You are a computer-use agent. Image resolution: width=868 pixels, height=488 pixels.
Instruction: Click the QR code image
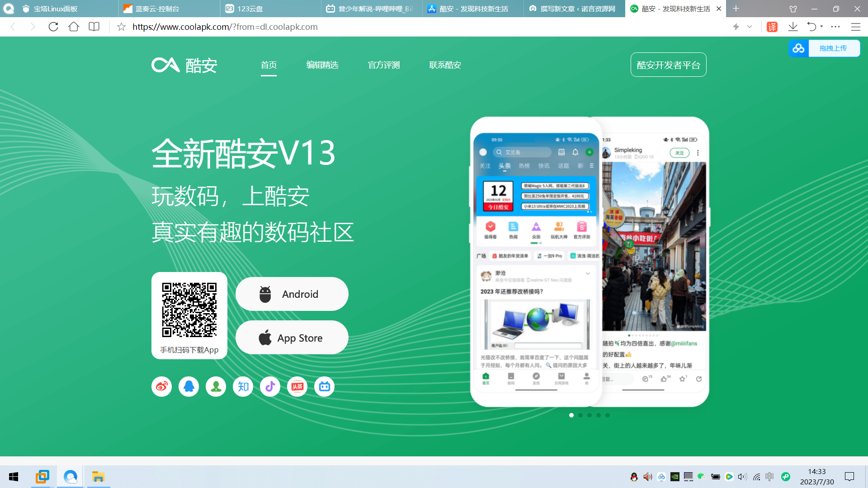(x=189, y=310)
